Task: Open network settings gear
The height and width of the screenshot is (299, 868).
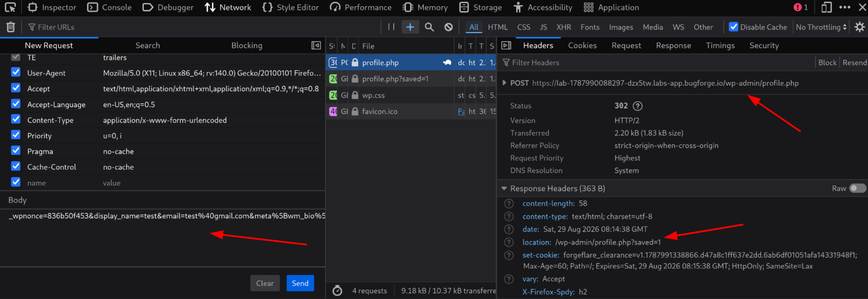Action: (x=859, y=27)
